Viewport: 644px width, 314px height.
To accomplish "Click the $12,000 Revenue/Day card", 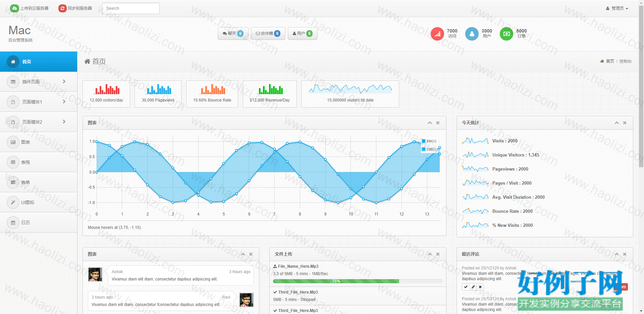I will [x=270, y=94].
